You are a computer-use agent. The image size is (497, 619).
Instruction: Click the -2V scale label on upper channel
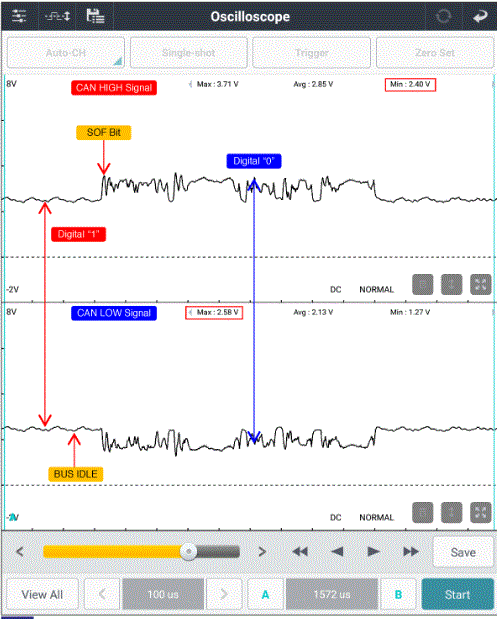pos(12,289)
